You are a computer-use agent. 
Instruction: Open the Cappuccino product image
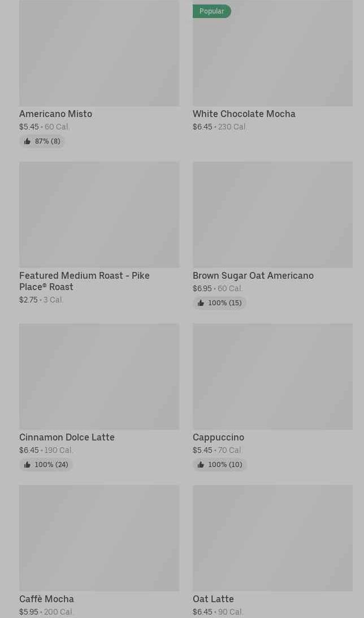[272, 376]
